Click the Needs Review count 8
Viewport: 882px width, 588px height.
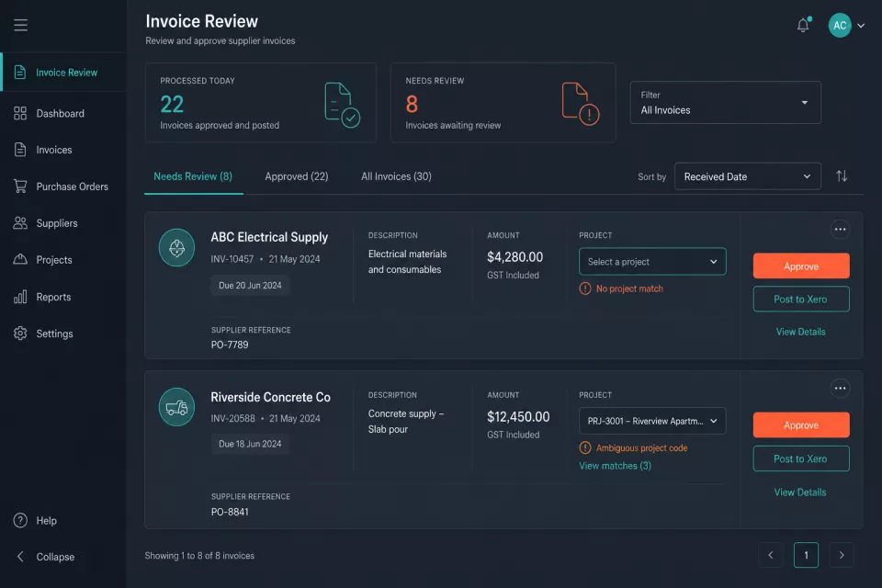tap(412, 104)
